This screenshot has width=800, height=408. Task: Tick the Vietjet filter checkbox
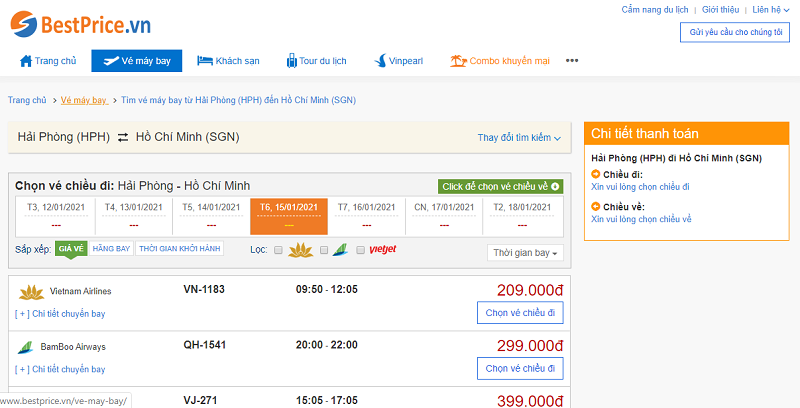coord(360,250)
